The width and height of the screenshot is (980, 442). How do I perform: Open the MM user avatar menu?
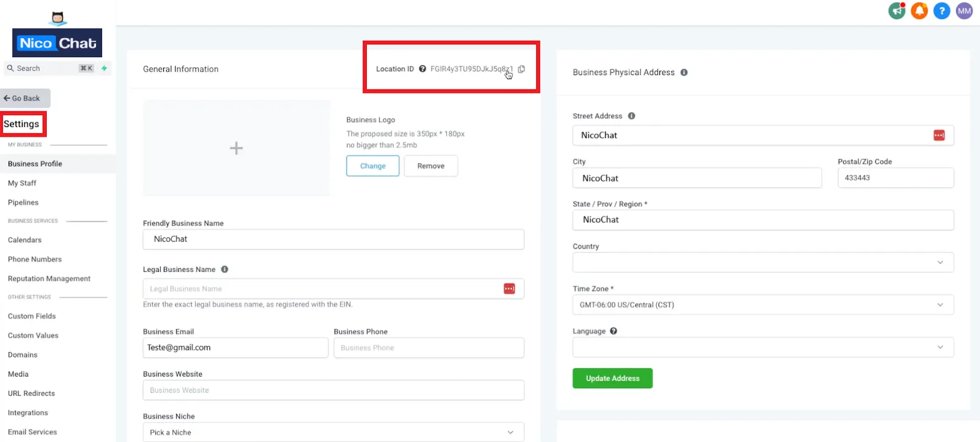(x=964, y=10)
